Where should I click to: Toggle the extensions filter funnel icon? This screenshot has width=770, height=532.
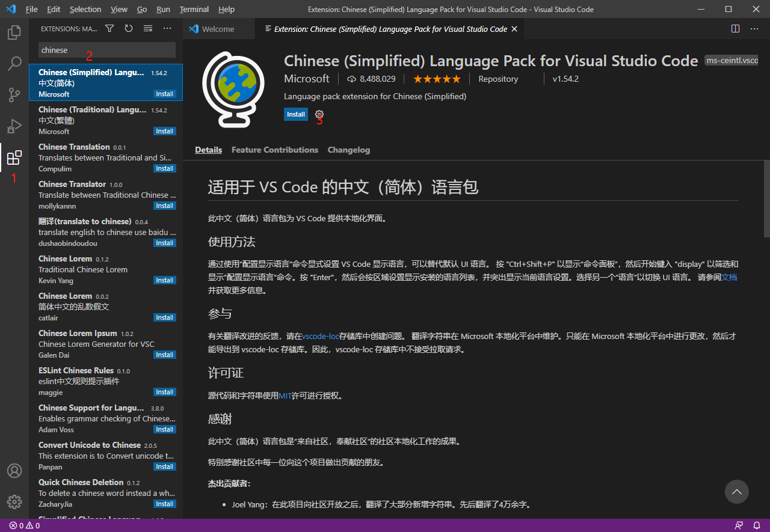coord(109,28)
